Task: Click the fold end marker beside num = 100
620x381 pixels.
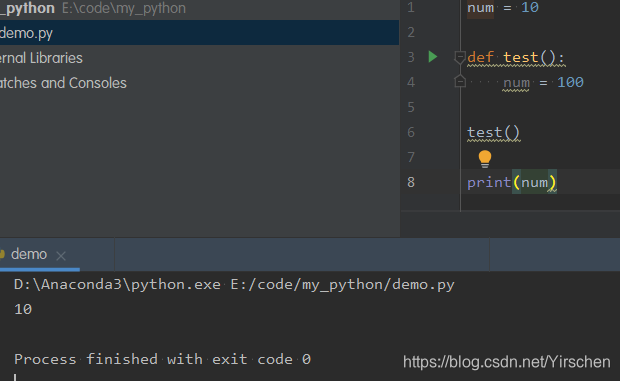Action: (x=459, y=81)
